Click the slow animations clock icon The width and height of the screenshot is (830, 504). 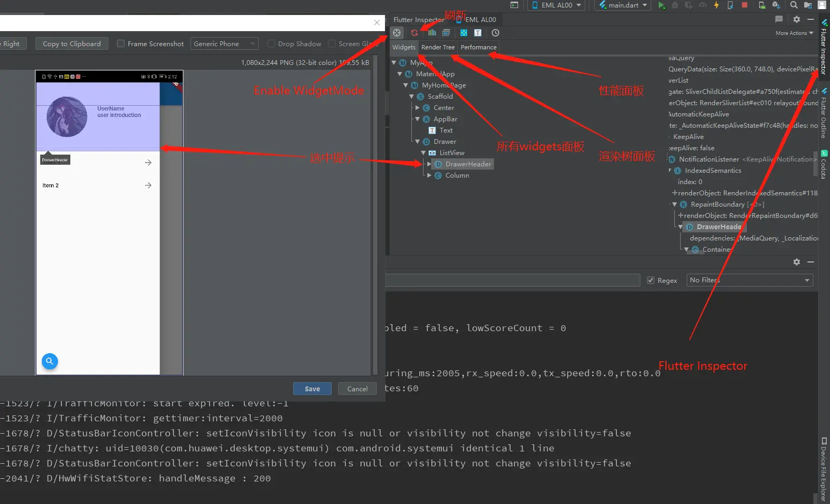496,33
